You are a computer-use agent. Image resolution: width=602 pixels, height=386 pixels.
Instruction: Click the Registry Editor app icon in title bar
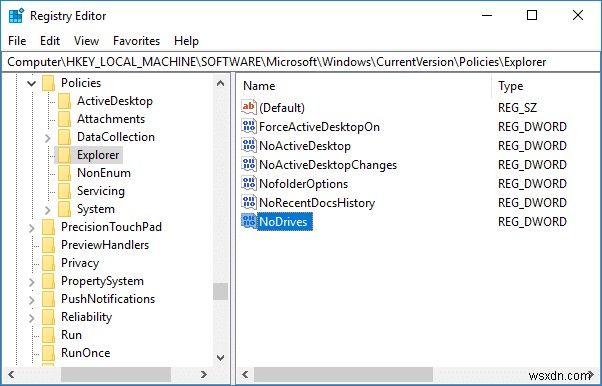tap(16, 16)
